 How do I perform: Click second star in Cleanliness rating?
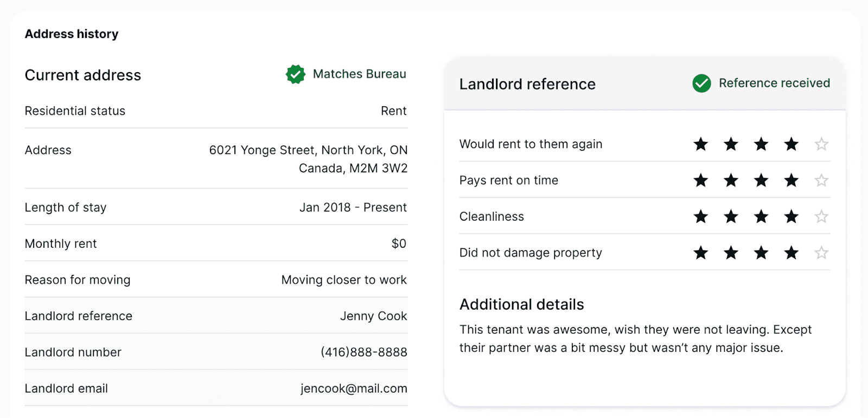click(x=731, y=217)
